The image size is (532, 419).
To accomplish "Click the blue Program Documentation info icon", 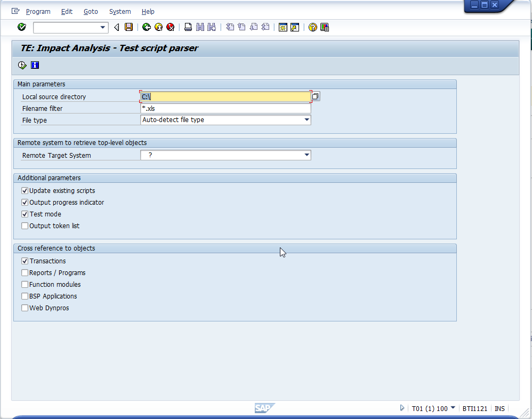I will tap(35, 65).
